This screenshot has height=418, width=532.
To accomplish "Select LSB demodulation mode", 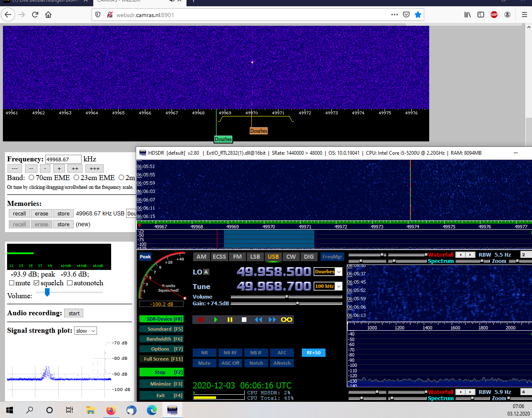I will pos(255,257).
